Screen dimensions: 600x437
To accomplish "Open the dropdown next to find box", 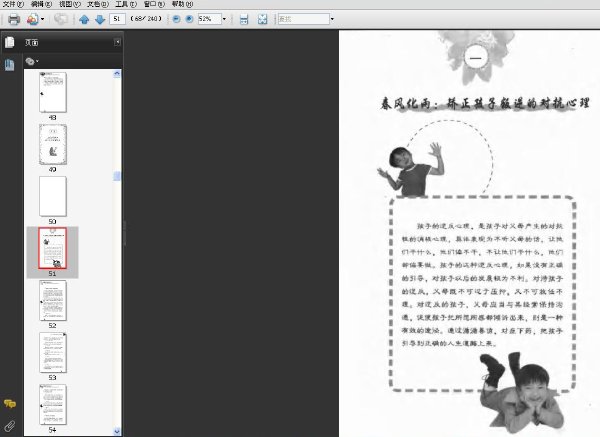I will coord(332,19).
